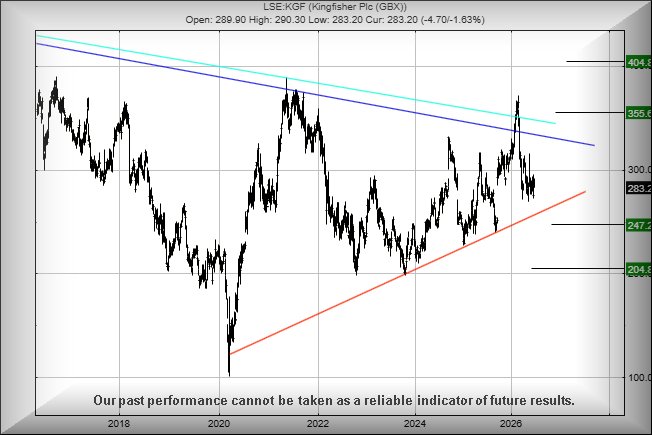Click the 404.8 green price target label
The height and width of the screenshot is (435, 652).
[639, 63]
